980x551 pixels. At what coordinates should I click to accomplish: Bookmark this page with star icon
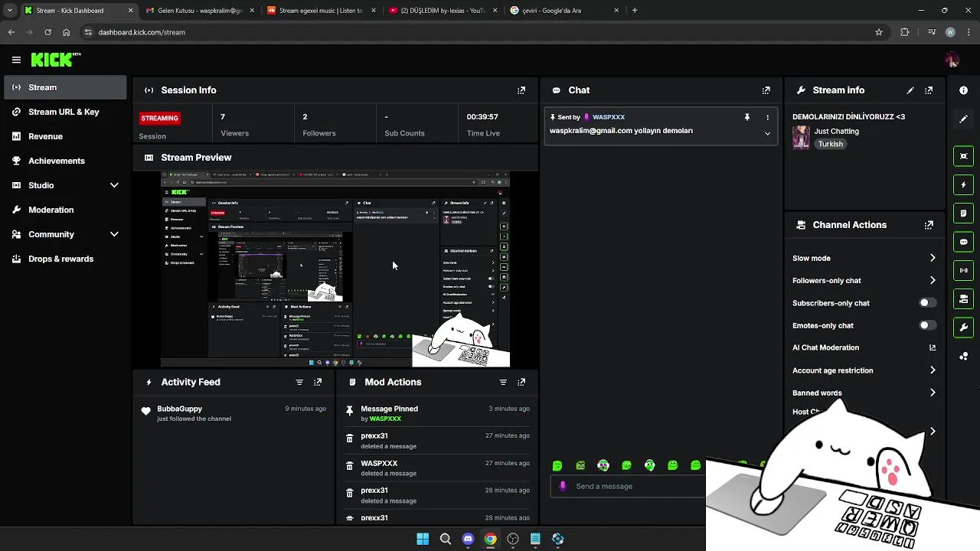pos(879,32)
